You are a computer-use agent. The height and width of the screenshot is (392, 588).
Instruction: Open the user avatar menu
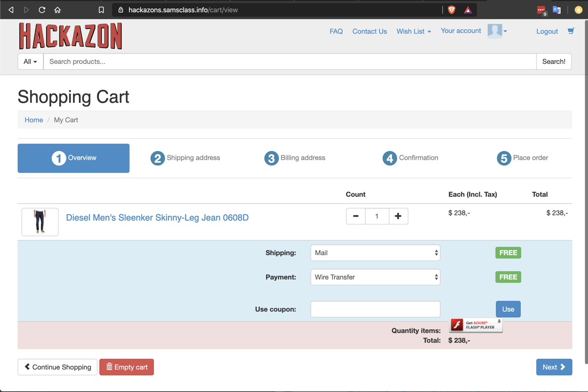497,31
